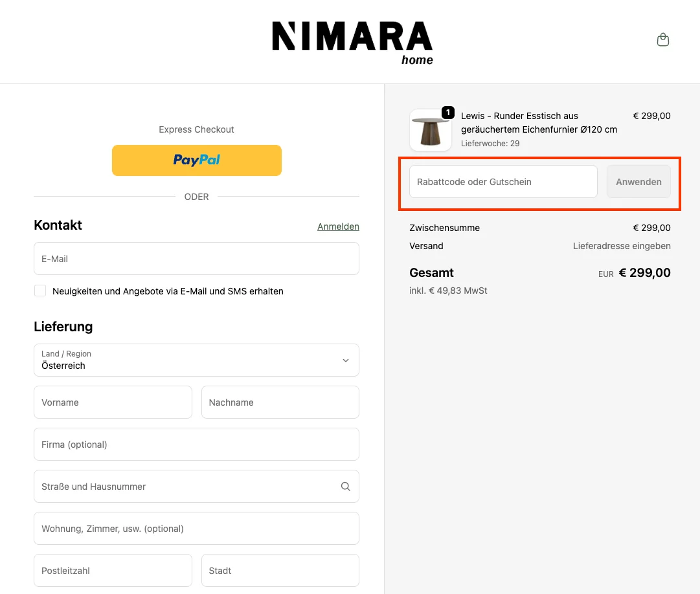Click the Anwenden button
The height and width of the screenshot is (594, 700).
638,181
